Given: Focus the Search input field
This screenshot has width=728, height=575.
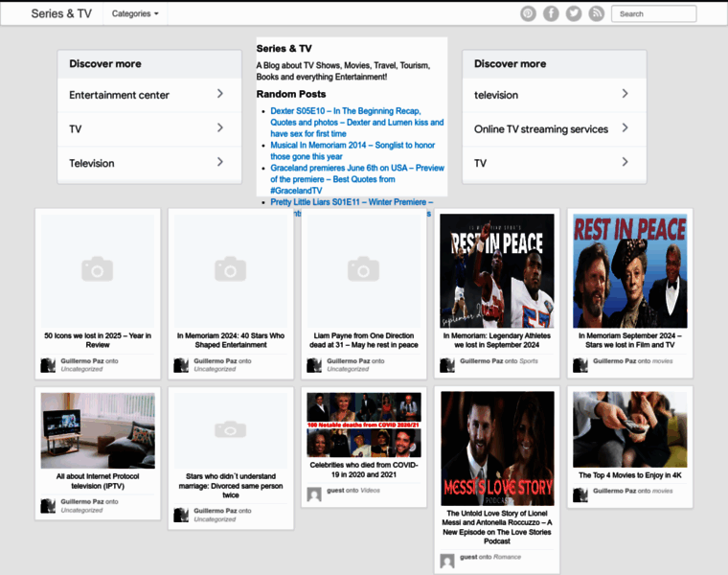Looking at the screenshot, I should point(654,13).
